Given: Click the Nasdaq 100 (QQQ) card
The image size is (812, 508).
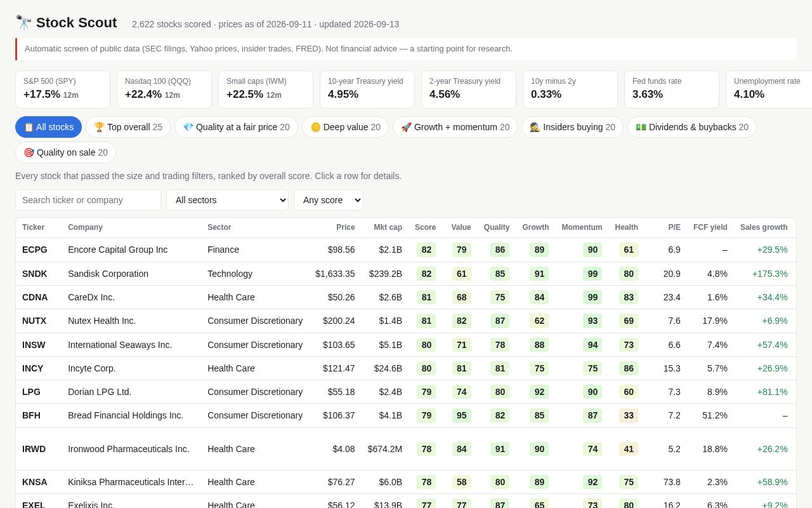Looking at the screenshot, I should (164, 90).
